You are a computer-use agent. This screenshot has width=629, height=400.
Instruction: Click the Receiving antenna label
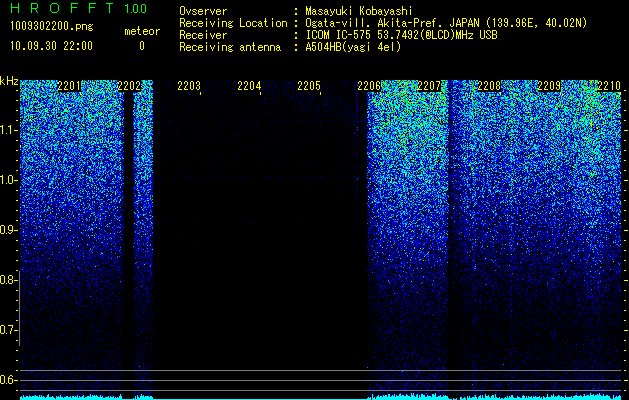(x=230, y=47)
